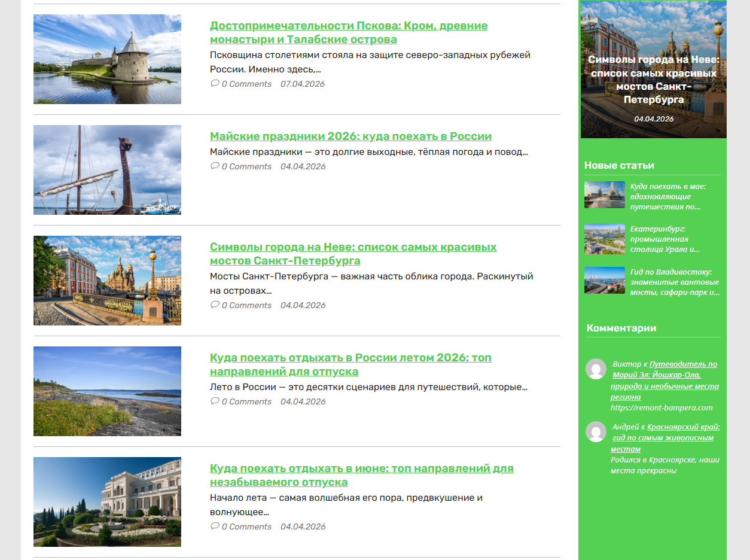Click the Pskov fortress tower thumbnail

click(107, 59)
